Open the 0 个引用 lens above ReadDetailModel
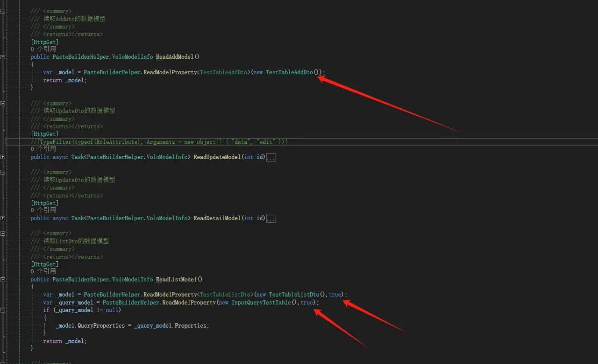598x364 pixels. 43,210
